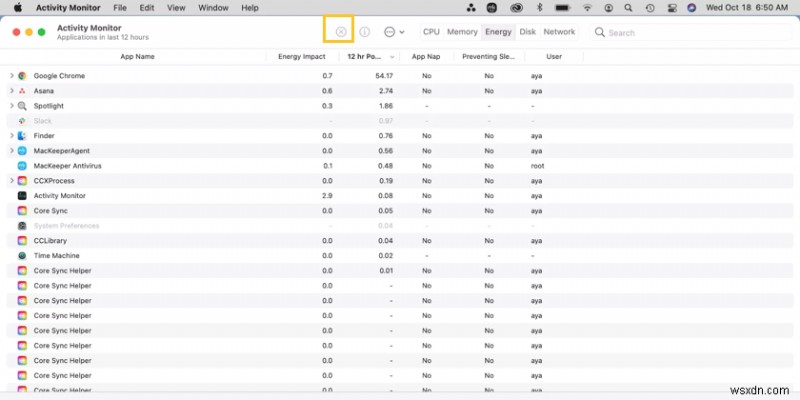Click the MacKeeperAgent app icon
This screenshot has width=800, height=400.
22,151
